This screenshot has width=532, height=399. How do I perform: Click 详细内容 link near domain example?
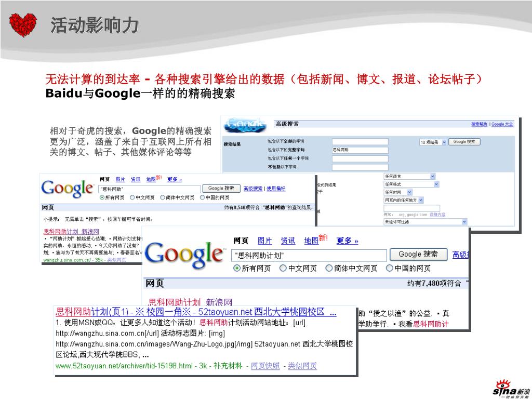tap(437, 215)
